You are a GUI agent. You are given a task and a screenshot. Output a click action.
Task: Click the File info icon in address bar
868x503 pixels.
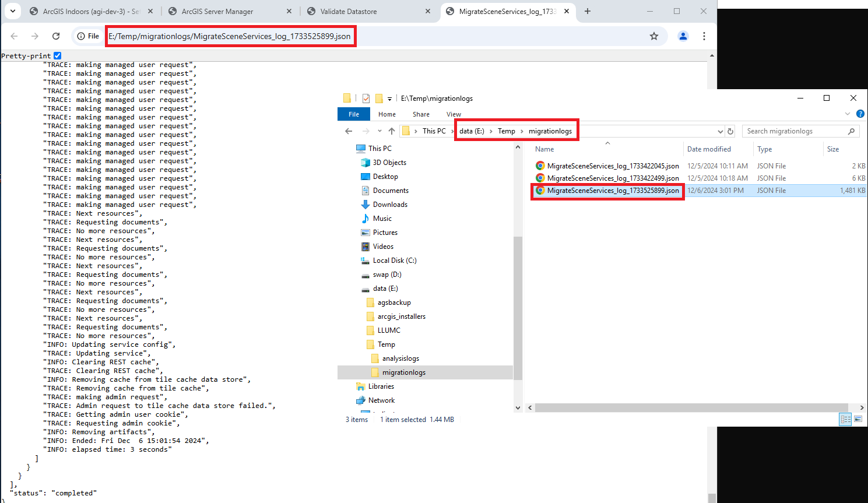89,36
